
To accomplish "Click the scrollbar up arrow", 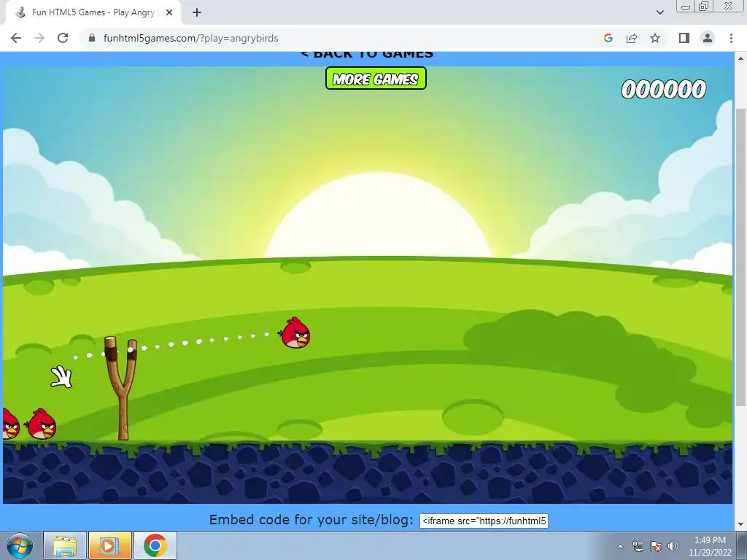I will [x=740, y=58].
